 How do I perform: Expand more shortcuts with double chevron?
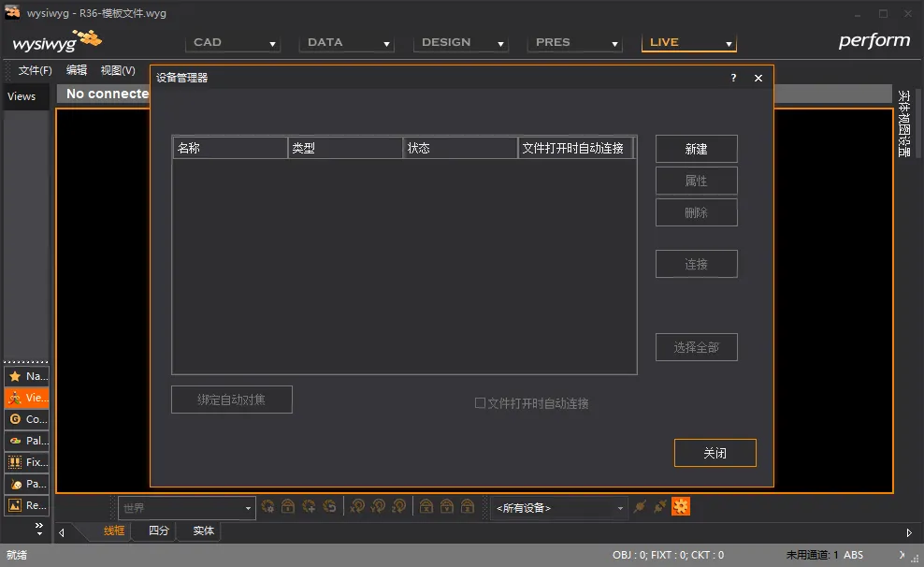tap(39, 528)
